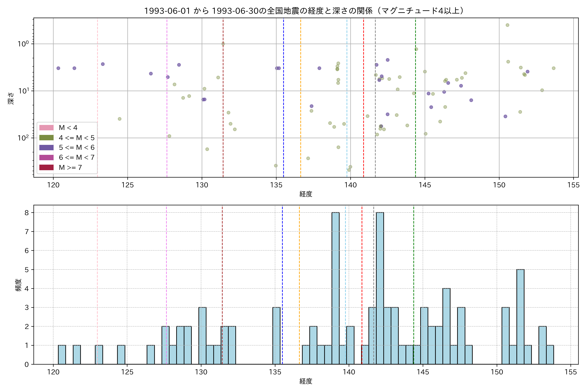Screen dimensions: 588x392
Task: Click the scatter point on brown dashed line
Action: tap(223, 44)
